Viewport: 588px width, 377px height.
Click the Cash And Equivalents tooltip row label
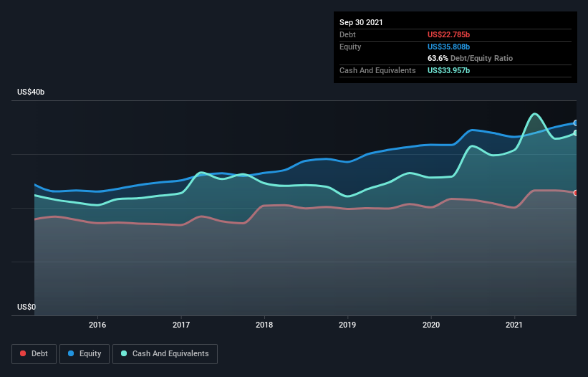[x=377, y=70]
